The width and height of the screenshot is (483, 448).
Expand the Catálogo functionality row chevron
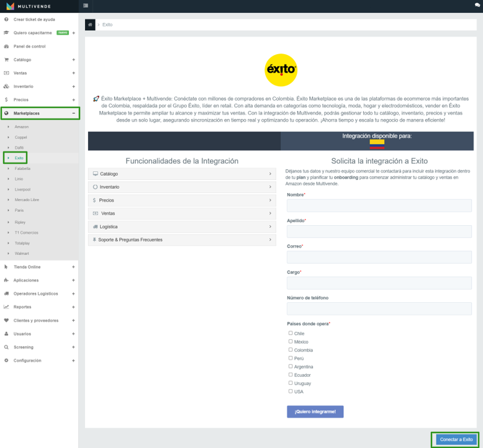(270, 174)
